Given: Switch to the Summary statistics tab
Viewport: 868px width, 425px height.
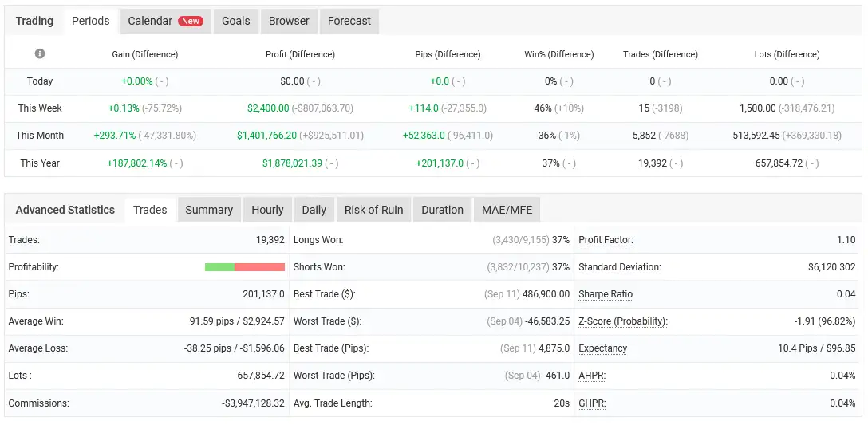Looking at the screenshot, I should [209, 210].
